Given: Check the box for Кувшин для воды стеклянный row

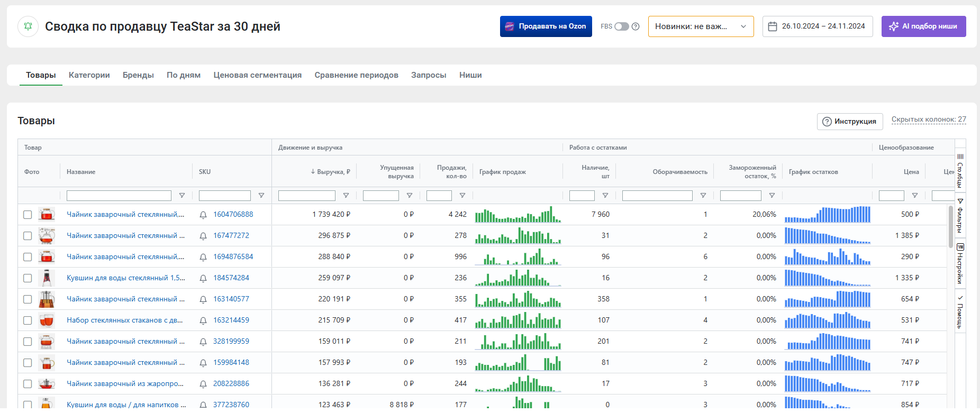Looking at the screenshot, I should tap(28, 278).
